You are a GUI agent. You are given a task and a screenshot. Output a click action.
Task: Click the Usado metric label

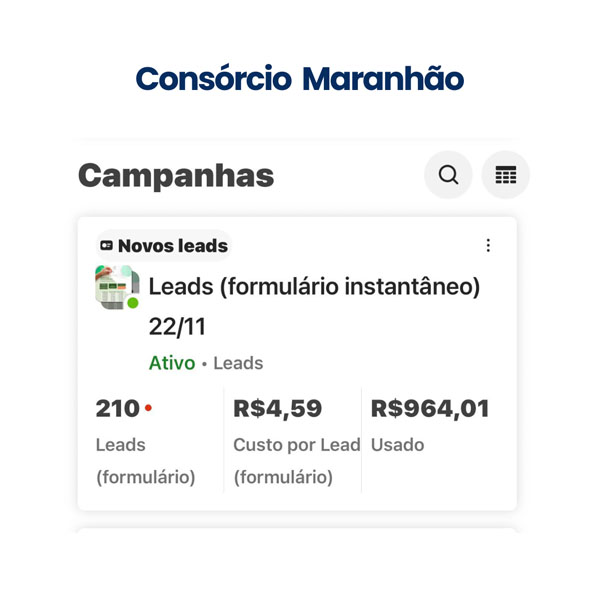coord(397,445)
